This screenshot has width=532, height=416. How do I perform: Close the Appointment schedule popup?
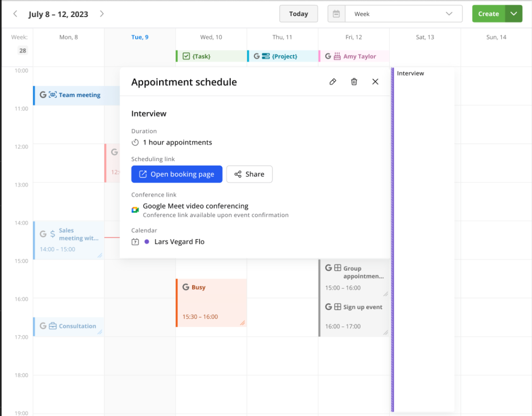coord(375,82)
